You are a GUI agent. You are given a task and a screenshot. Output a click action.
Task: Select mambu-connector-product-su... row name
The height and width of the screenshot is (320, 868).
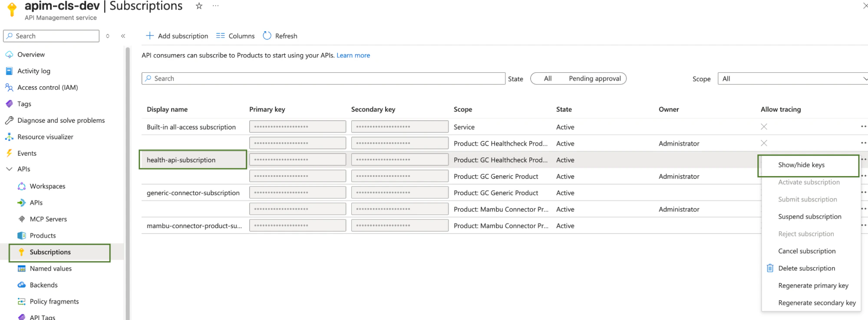(x=195, y=226)
